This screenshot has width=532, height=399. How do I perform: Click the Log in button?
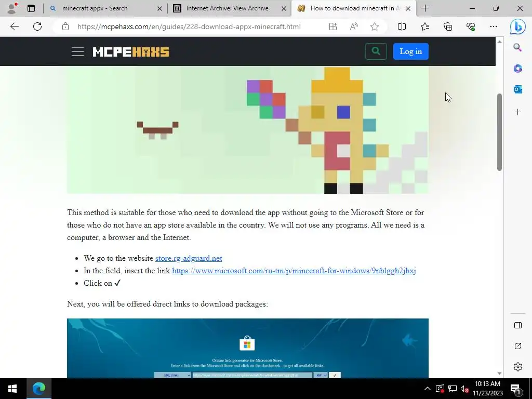pos(410,51)
